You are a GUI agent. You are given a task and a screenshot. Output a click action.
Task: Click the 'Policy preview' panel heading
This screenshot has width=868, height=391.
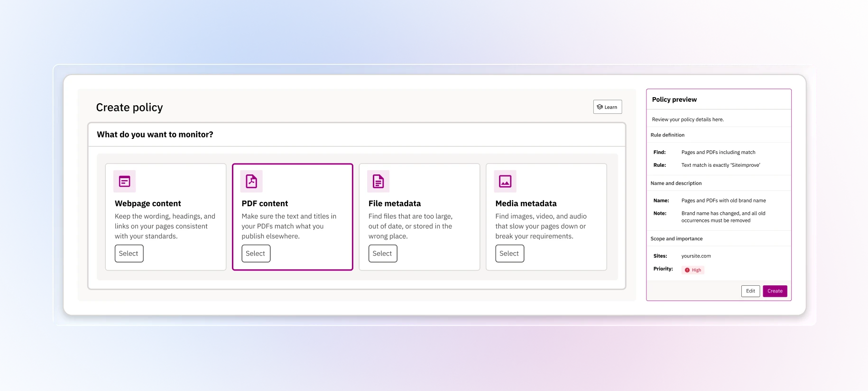(x=674, y=100)
